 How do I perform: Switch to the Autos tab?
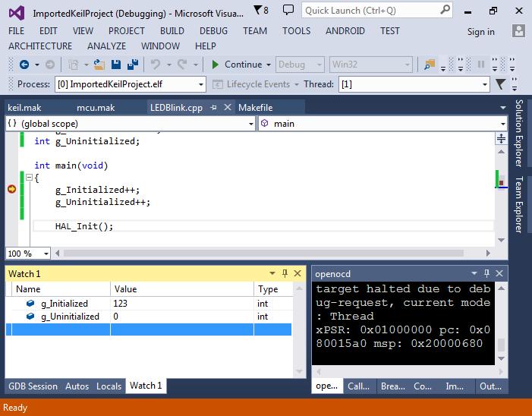pyautogui.click(x=77, y=386)
